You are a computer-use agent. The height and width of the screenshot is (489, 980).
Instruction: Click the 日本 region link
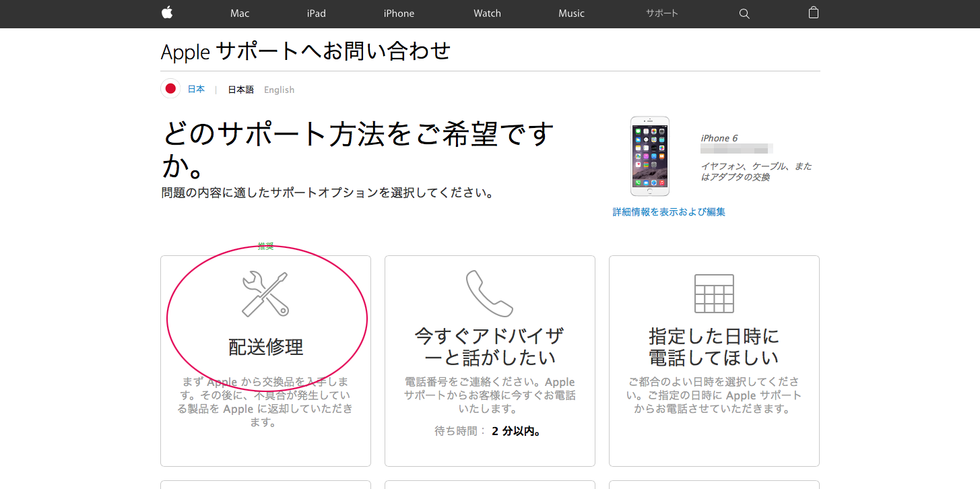[x=196, y=89]
